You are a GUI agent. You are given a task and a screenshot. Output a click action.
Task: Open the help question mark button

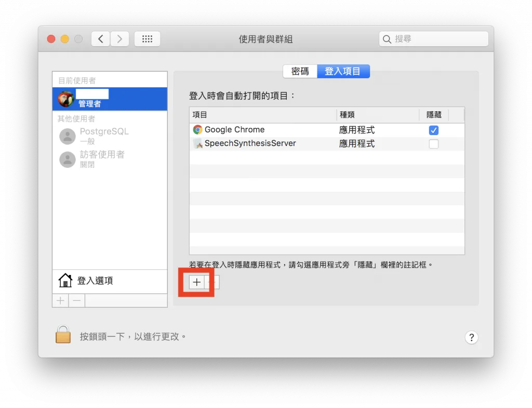[x=471, y=337]
